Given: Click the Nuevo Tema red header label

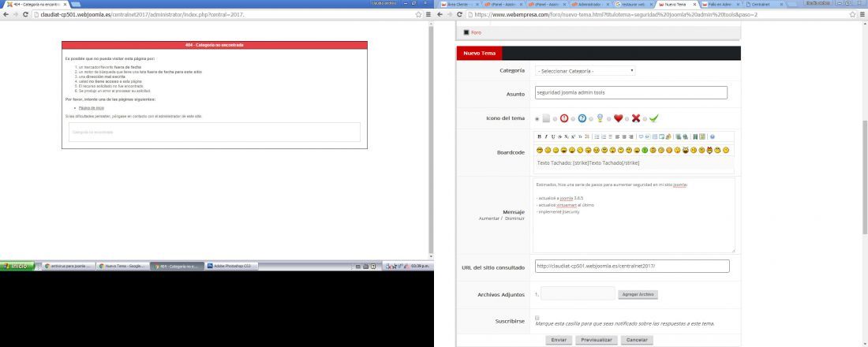Looking at the screenshot, I should coord(480,53).
